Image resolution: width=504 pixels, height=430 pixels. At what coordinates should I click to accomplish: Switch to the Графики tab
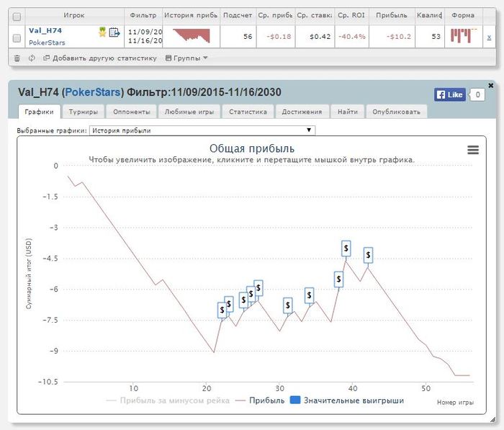(x=39, y=112)
